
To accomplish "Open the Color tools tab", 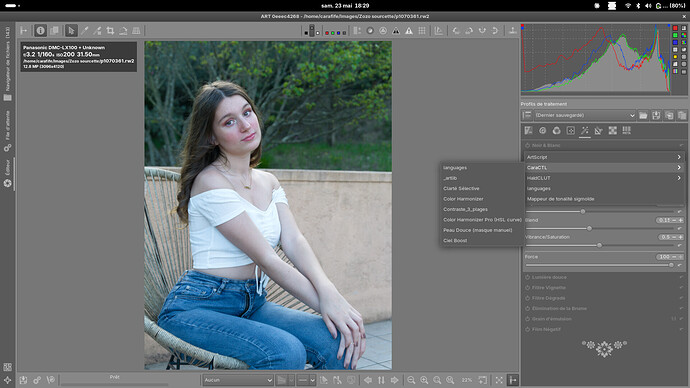I will click(557, 130).
